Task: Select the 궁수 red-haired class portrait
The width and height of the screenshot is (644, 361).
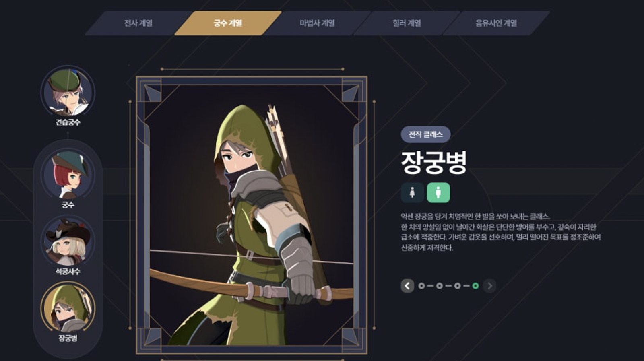Action: tap(68, 174)
